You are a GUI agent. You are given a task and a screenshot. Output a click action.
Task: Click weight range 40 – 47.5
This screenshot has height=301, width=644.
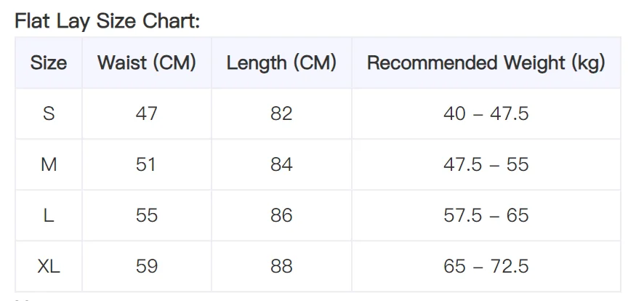[486, 113]
